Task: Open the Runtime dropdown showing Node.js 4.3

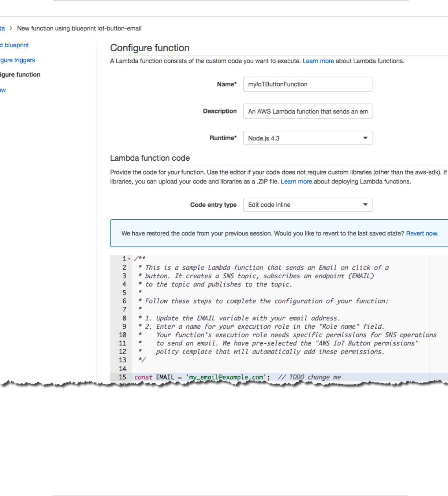Action: pyautogui.click(x=307, y=138)
